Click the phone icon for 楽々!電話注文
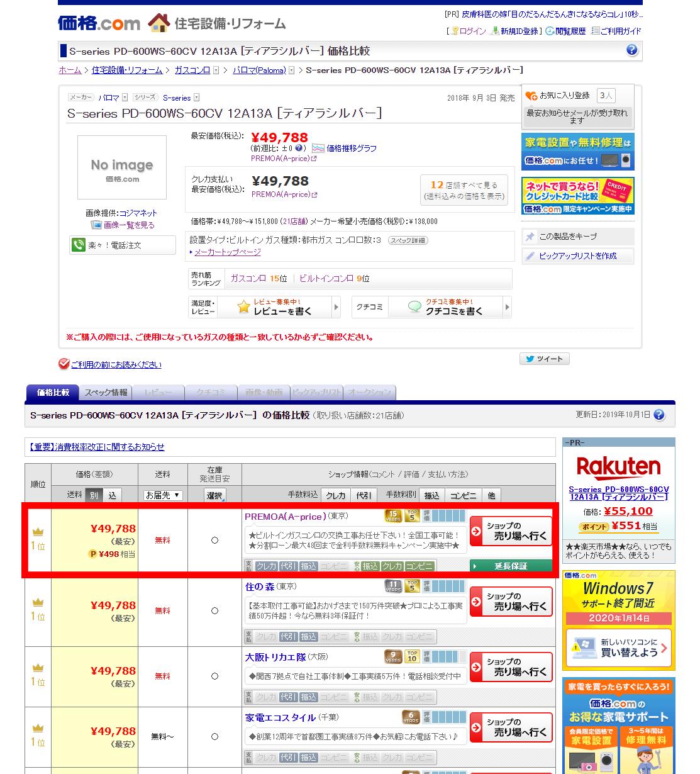This screenshot has width=700, height=774. 79,245
